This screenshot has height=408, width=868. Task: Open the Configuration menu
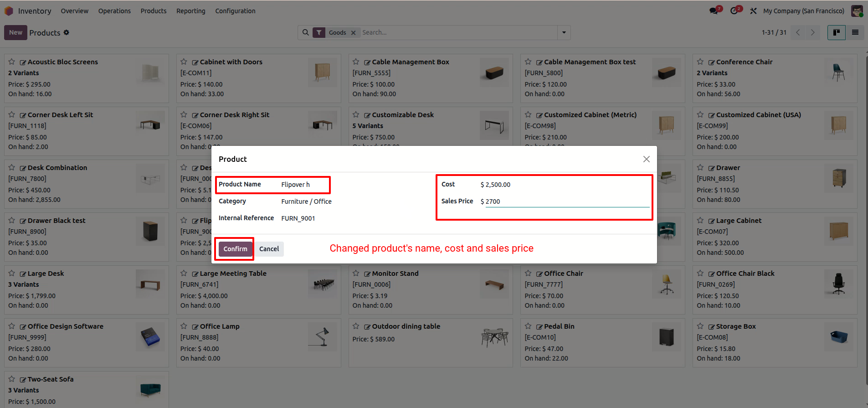tap(235, 11)
